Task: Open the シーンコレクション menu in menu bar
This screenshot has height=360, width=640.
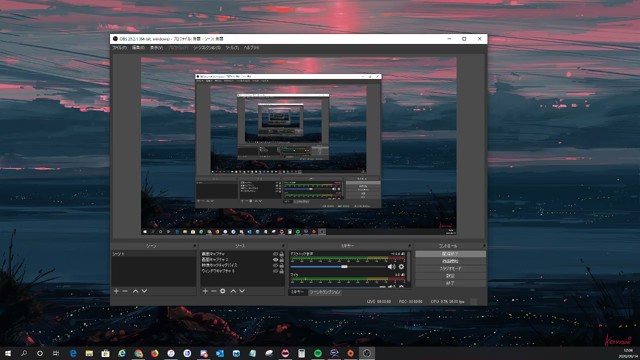Action: pos(207,48)
